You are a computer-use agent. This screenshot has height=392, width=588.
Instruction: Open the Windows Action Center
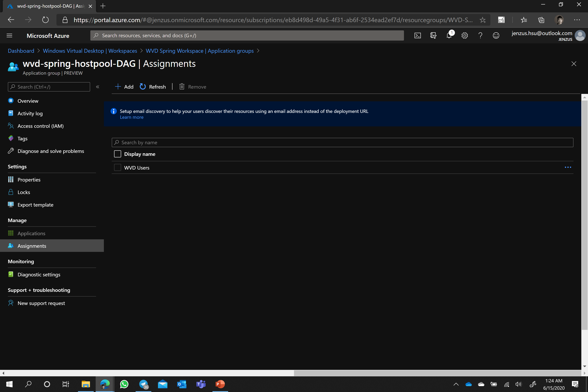click(575, 384)
